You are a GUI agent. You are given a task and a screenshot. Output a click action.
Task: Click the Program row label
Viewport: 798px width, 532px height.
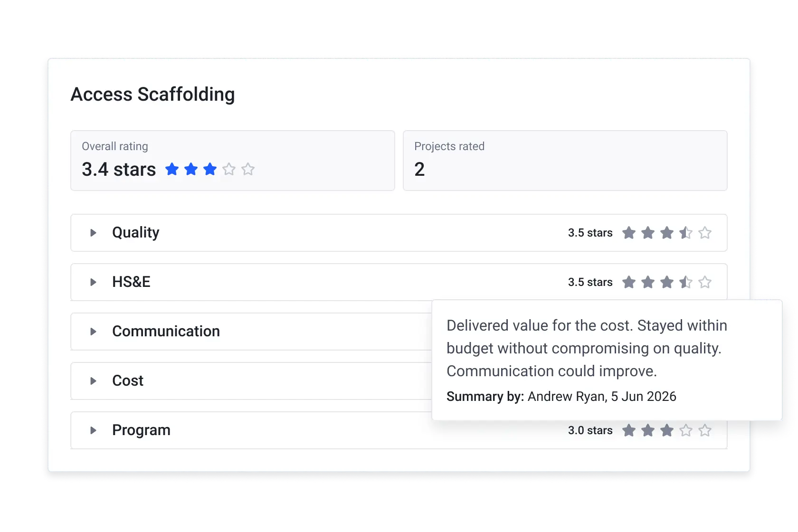point(141,430)
